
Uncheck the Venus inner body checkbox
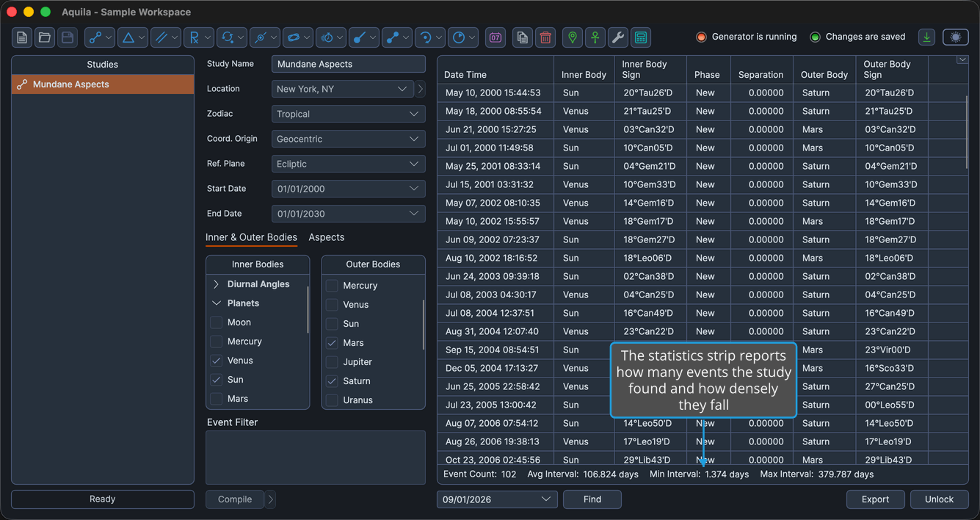[x=216, y=361]
